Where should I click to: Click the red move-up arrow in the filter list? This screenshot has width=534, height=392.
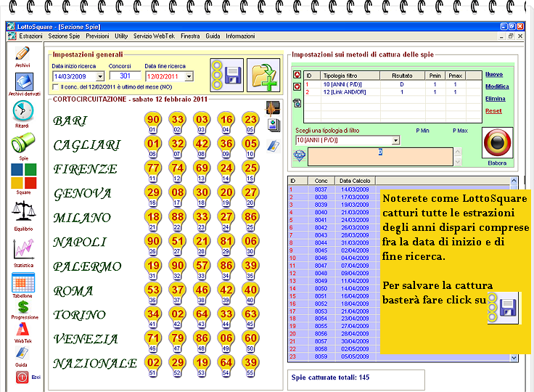[297, 75]
